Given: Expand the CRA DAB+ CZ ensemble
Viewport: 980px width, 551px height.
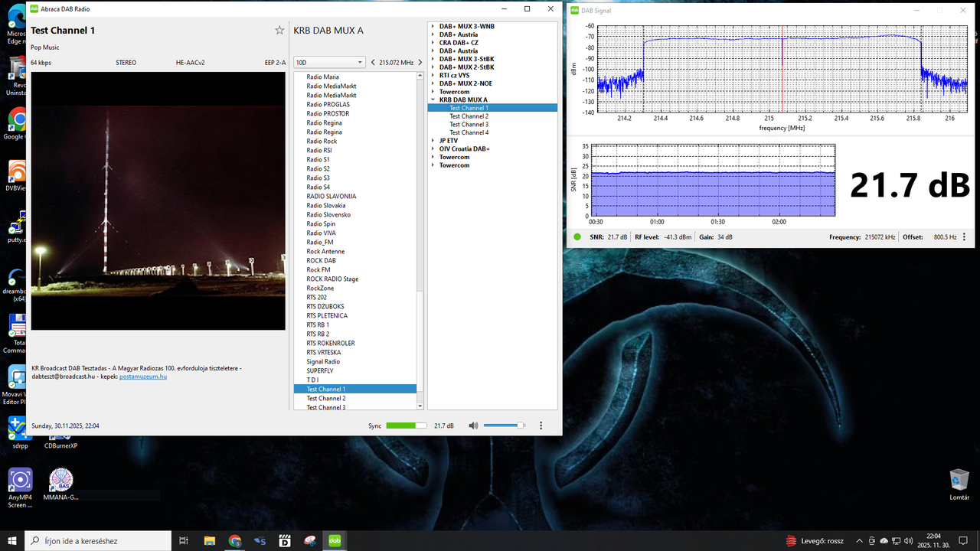Looking at the screenshot, I should click(433, 43).
